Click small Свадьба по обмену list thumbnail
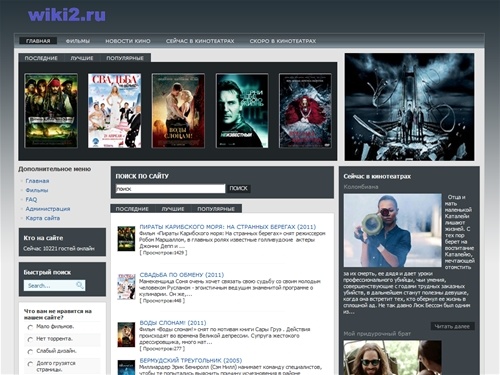This screenshot has width=500, height=375. [x=126, y=287]
